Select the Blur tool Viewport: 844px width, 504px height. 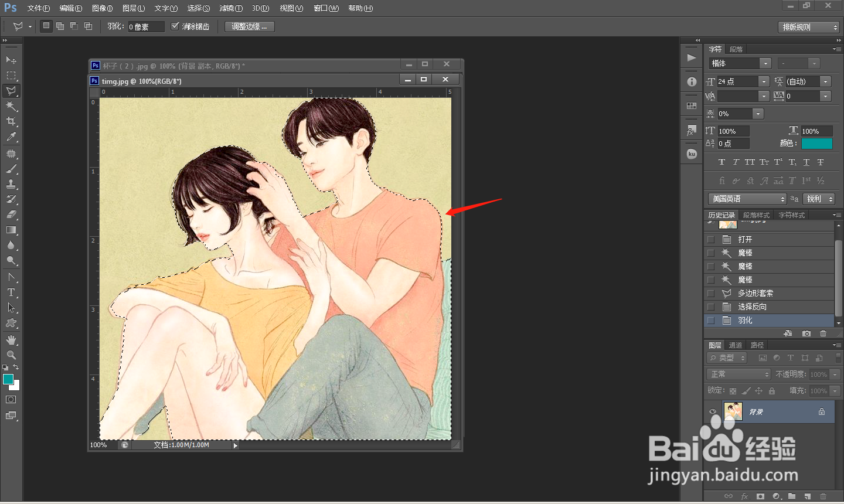pyautogui.click(x=11, y=245)
